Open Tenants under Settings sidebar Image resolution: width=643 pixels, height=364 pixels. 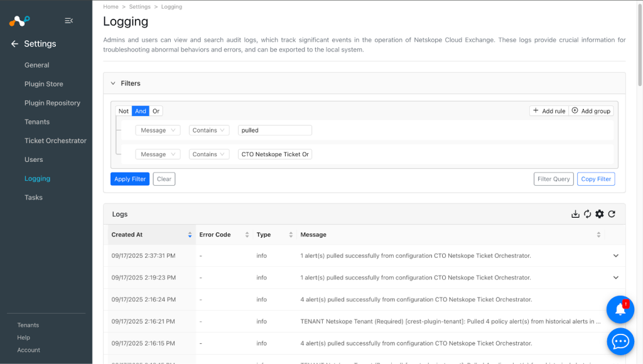coord(37,122)
